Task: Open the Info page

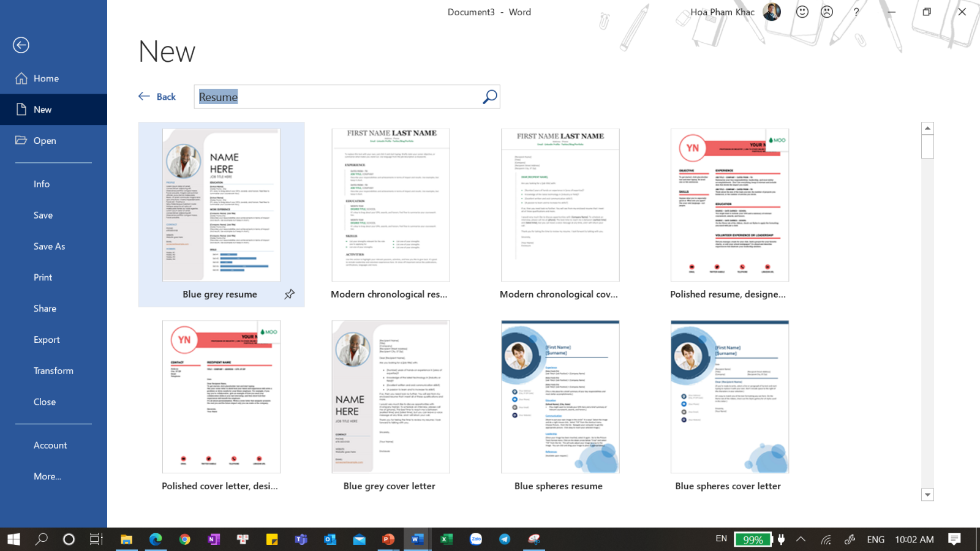Action: coord(53,184)
